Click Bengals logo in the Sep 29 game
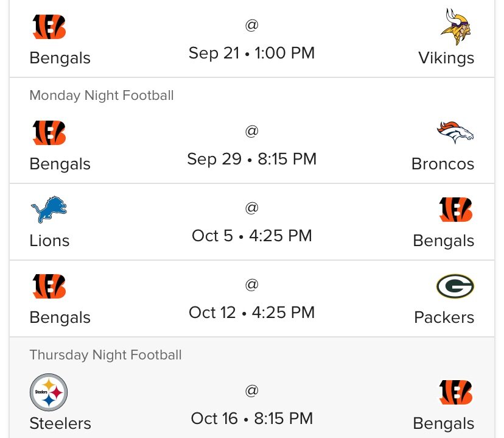 click(49, 133)
